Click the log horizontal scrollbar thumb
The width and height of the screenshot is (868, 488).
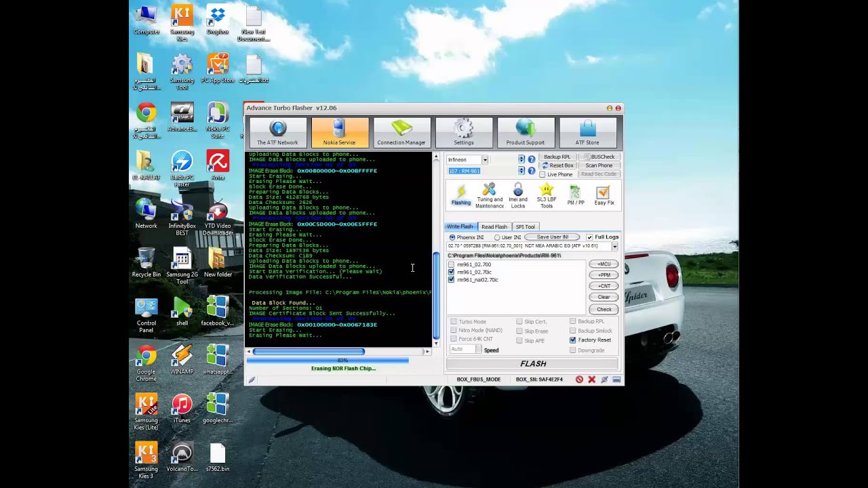[x=309, y=352]
